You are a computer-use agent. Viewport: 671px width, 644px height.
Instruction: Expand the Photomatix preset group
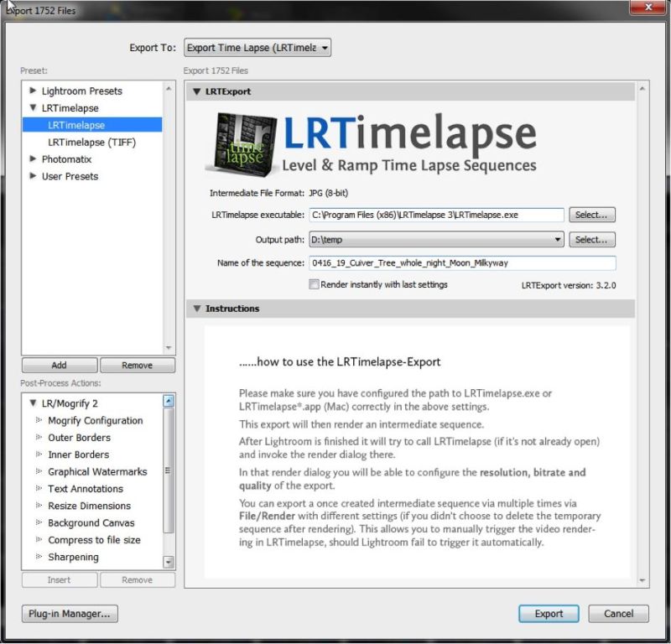tap(32, 158)
